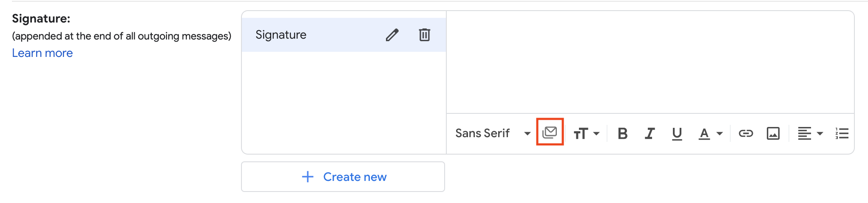Screen dimensions: 868x203
Task: Click the pencil icon to rename Signature
Action: click(x=392, y=35)
